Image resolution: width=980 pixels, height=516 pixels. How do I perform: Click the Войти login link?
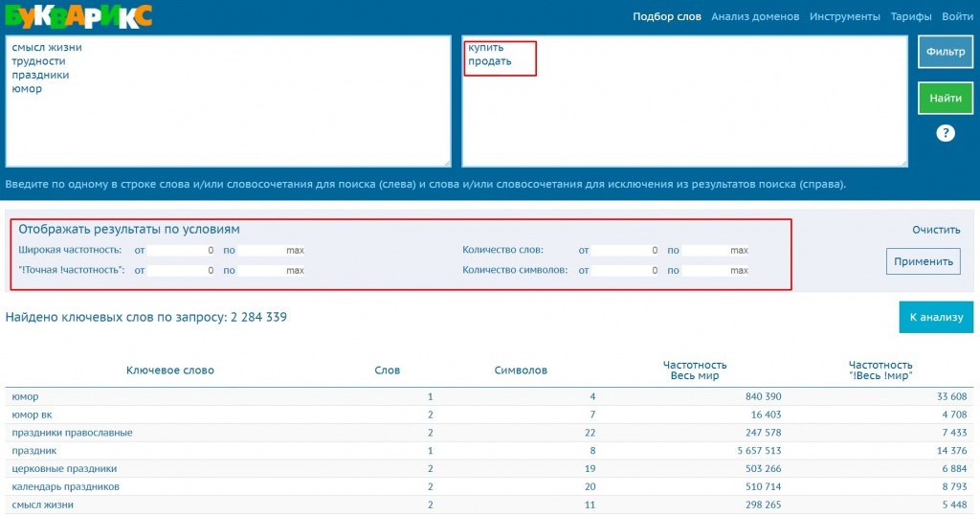tap(957, 16)
